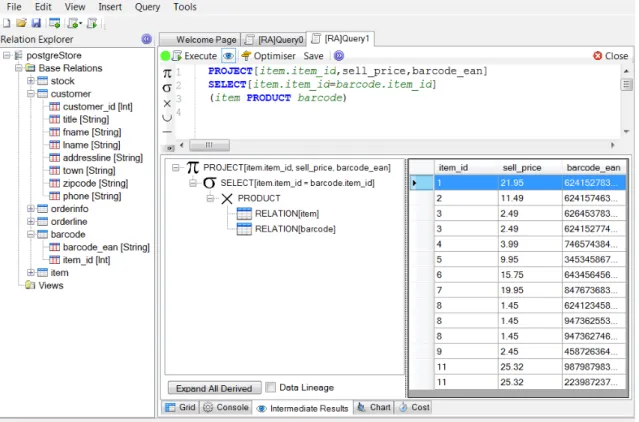
Task: Expand the orderline relation
Action: tap(30, 222)
